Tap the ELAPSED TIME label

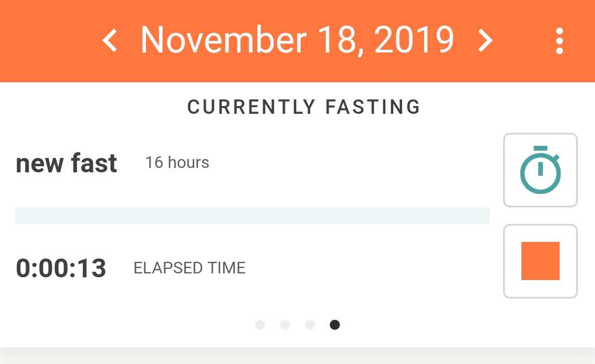click(x=189, y=268)
